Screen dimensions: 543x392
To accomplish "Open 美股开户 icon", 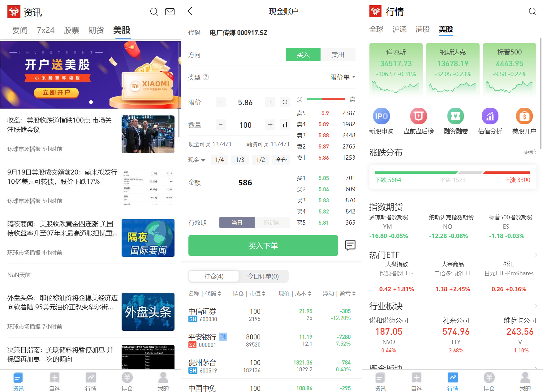I will pyautogui.click(x=524, y=121).
